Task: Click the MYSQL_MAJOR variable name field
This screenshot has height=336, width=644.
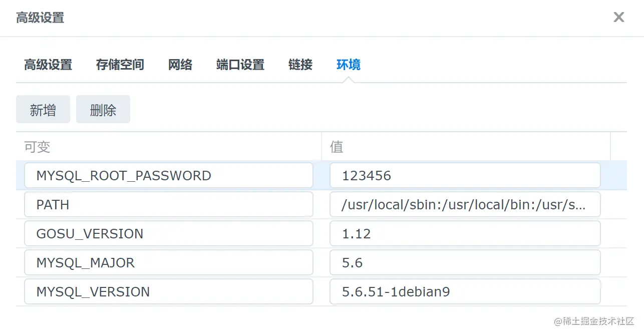Action: [169, 262]
